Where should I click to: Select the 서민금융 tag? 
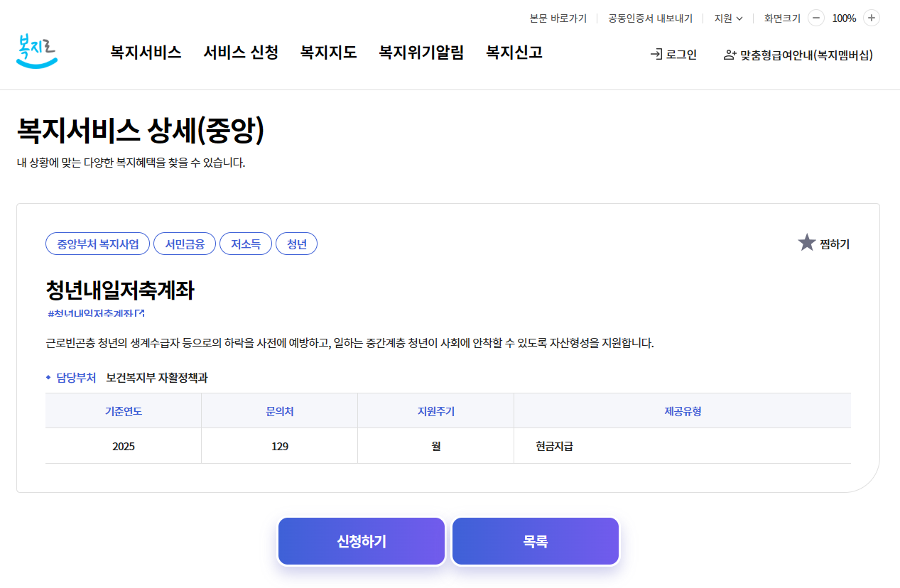185,244
